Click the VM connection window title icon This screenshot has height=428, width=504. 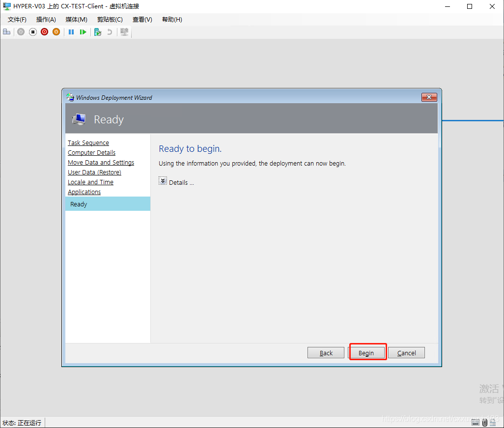point(7,6)
